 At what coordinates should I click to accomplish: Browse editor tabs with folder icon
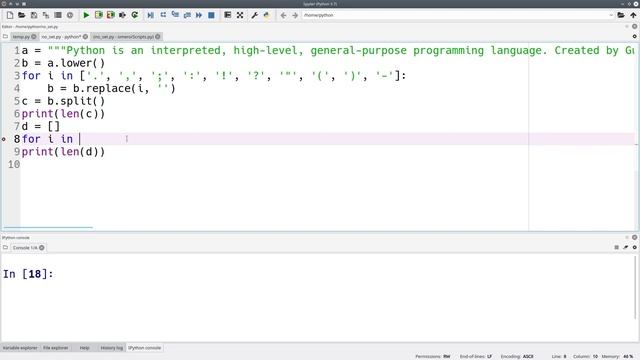tap(5, 37)
